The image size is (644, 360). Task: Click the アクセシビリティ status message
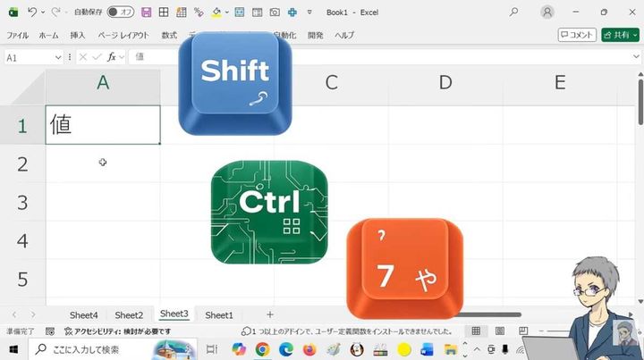coord(118,331)
